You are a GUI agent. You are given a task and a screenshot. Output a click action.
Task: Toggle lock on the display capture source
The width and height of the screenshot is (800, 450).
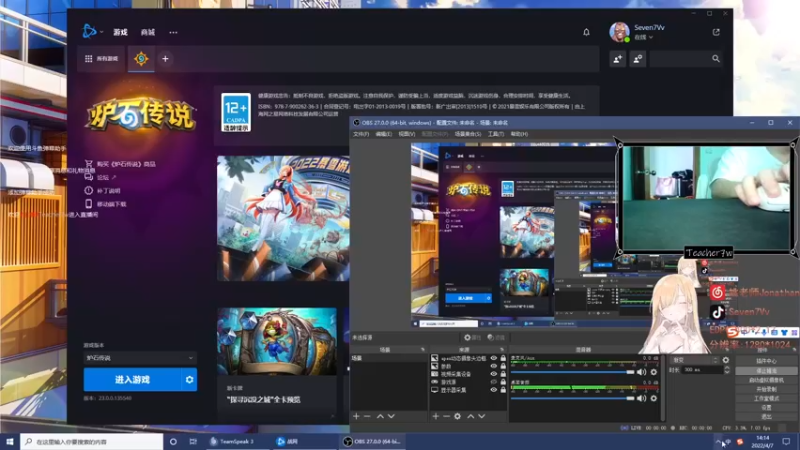pyautogui.click(x=503, y=390)
